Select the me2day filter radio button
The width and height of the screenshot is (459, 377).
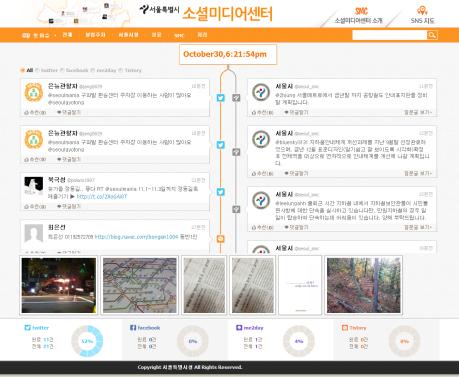[93, 70]
